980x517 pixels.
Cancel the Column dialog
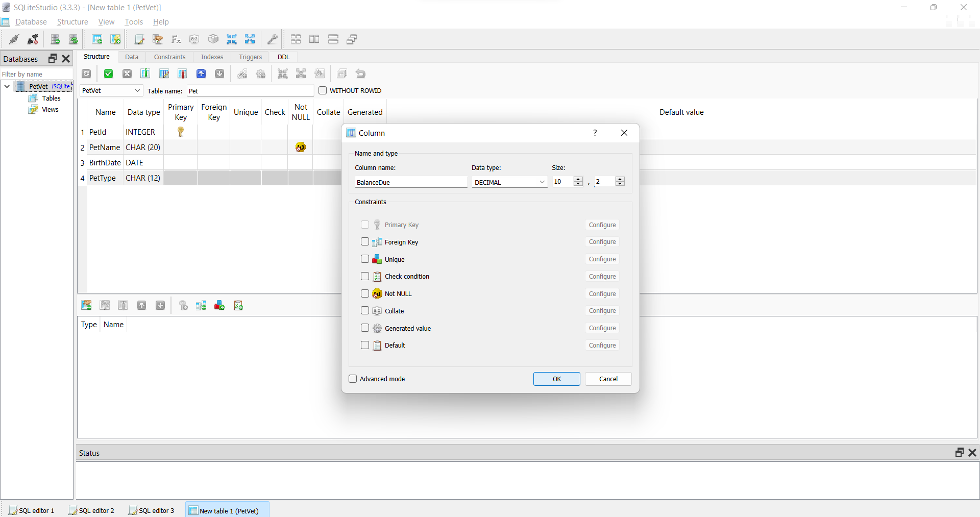coord(608,379)
